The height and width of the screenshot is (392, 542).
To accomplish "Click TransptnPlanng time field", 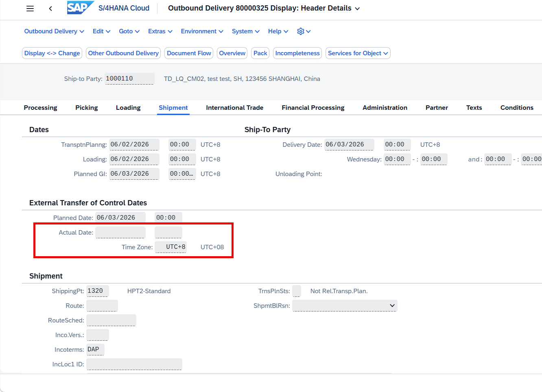I will pos(182,144).
